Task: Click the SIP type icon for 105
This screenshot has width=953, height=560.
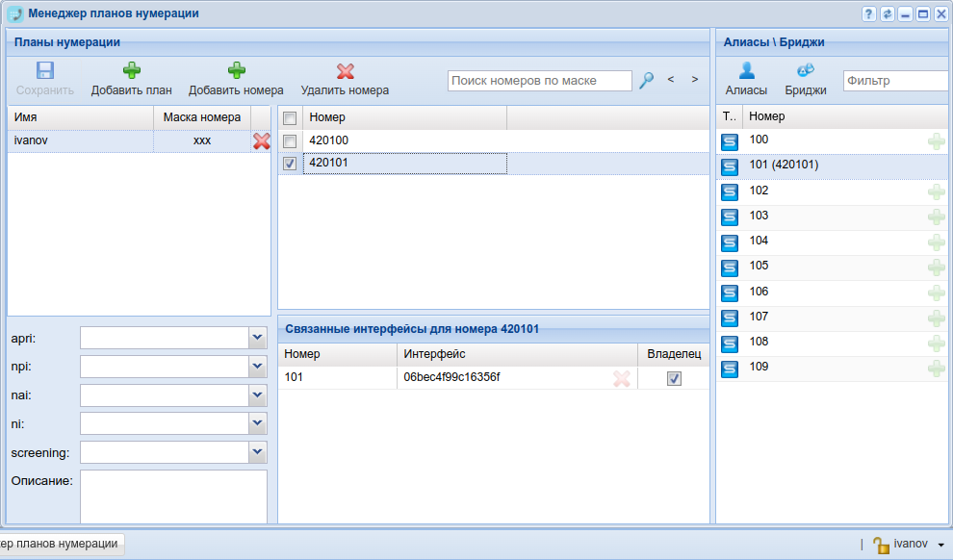Action: [x=730, y=267]
